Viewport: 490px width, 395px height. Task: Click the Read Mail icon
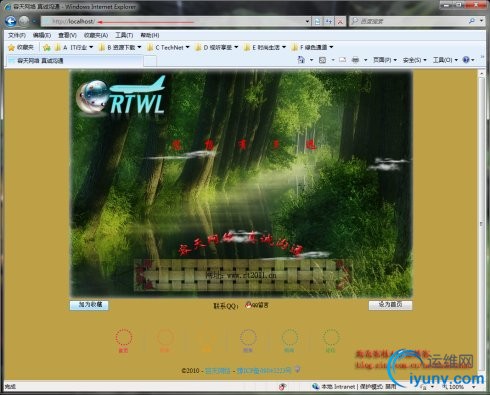point(342,60)
